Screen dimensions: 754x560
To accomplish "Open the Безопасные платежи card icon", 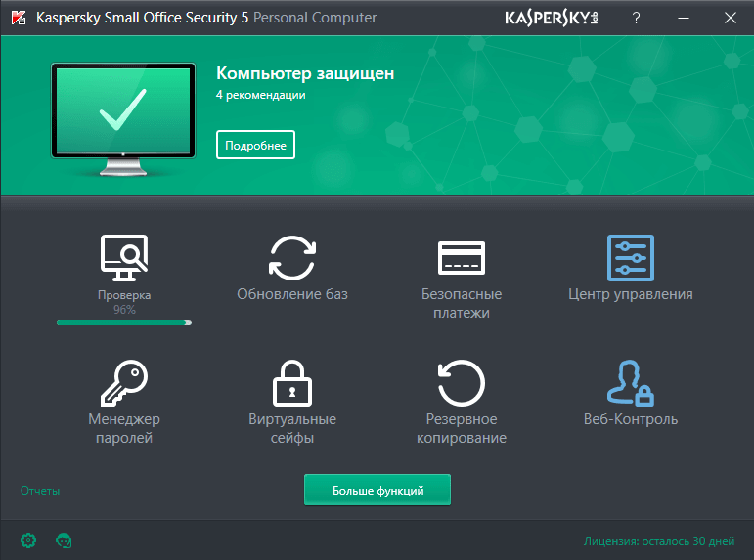I will (x=462, y=257).
